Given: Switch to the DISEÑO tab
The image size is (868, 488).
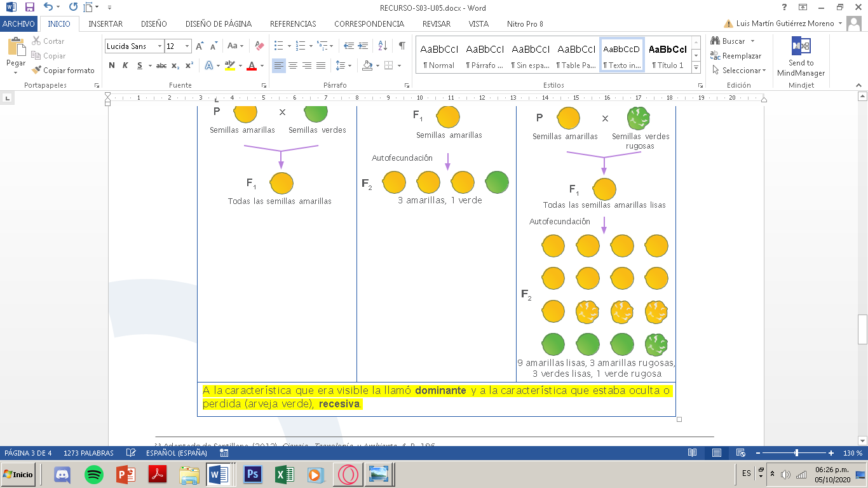Looking at the screenshot, I should (x=154, y=24).
